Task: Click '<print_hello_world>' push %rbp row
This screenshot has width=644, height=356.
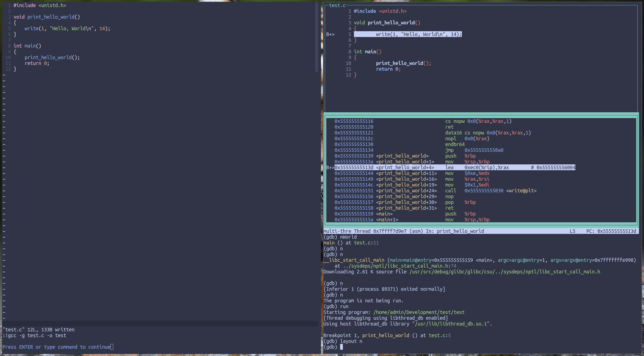Action: 405,156
